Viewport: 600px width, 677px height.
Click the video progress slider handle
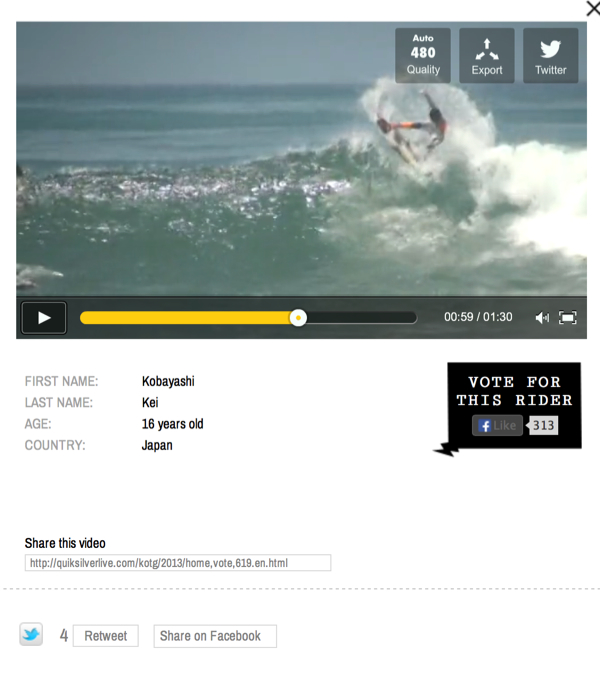pyautogui.click(x=298, y=318)
